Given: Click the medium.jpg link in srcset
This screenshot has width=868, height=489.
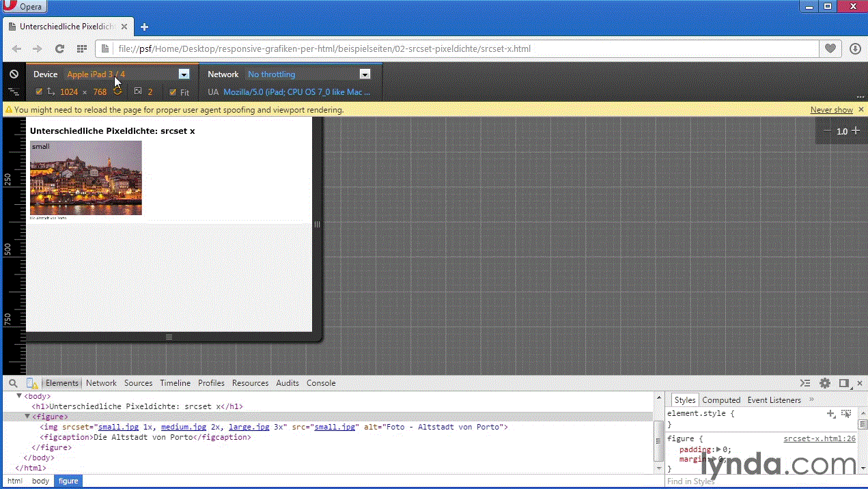Looking at the screenshot, I should point(184,427).
